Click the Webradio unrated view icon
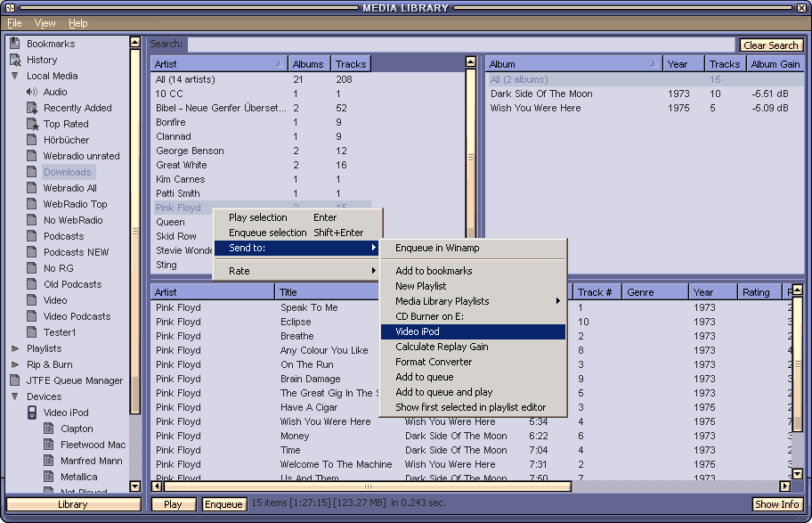The height and width of the screenshot is (523, 812). click(31, 156)
